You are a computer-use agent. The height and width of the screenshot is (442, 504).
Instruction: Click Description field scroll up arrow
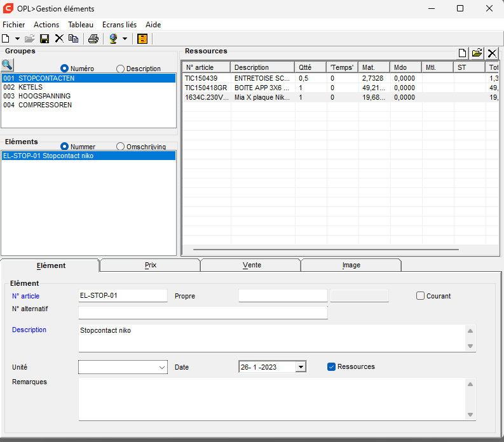click(470, 331)
